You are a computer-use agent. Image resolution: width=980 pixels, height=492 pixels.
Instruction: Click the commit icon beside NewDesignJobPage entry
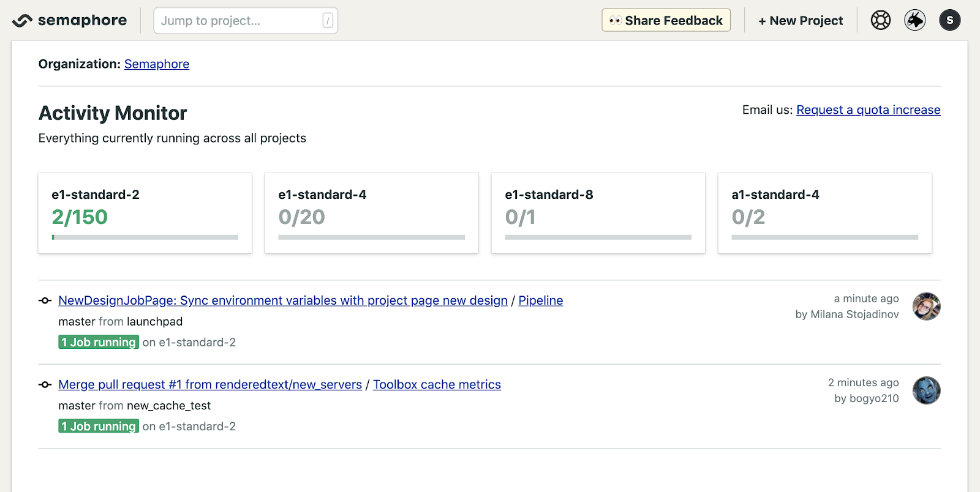[45, 300]
